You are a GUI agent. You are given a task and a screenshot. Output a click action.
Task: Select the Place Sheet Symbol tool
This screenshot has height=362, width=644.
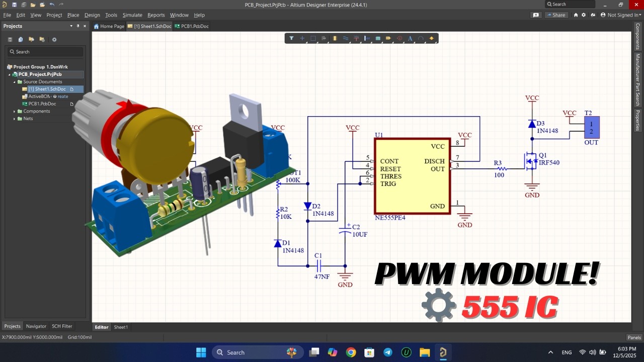(378, 38)
